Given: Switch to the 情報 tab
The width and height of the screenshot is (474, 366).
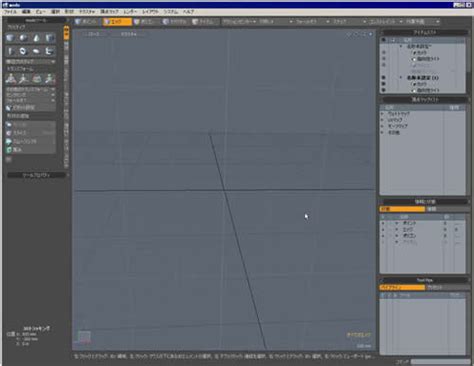Looking at the screenshot, I should 447,209.
